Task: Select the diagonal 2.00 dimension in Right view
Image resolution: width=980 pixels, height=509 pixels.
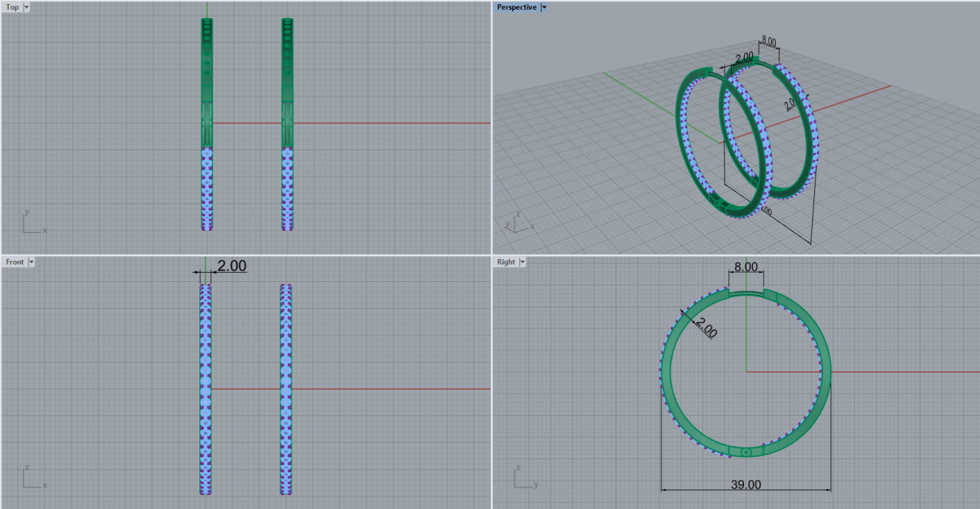Action: [x=704, y=328]
